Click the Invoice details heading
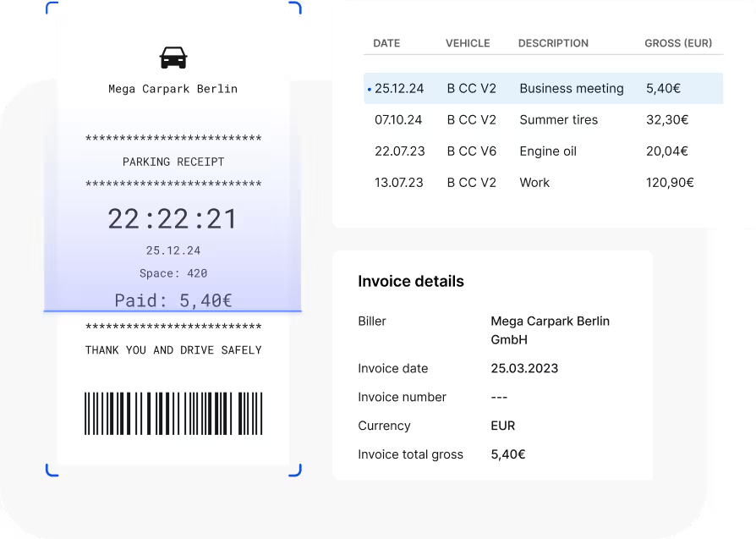Screen dimensions: 756x539 (x=411, y=281)
